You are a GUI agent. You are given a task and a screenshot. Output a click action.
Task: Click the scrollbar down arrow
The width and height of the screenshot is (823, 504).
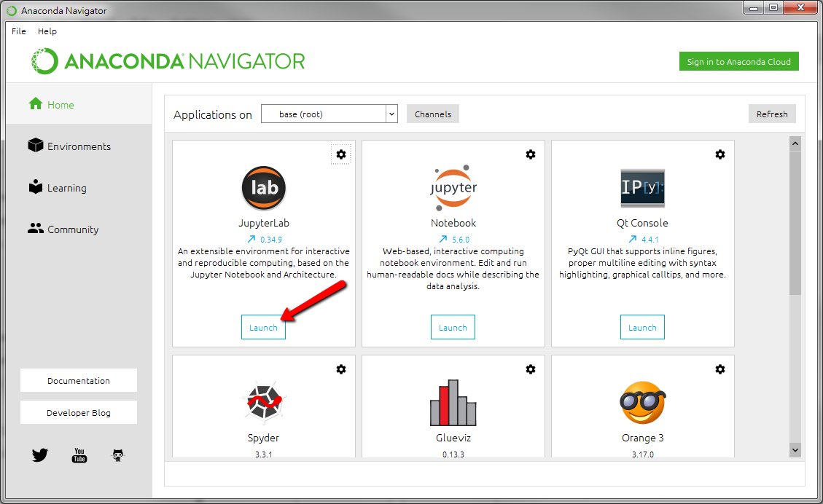(x=795, y=450)
